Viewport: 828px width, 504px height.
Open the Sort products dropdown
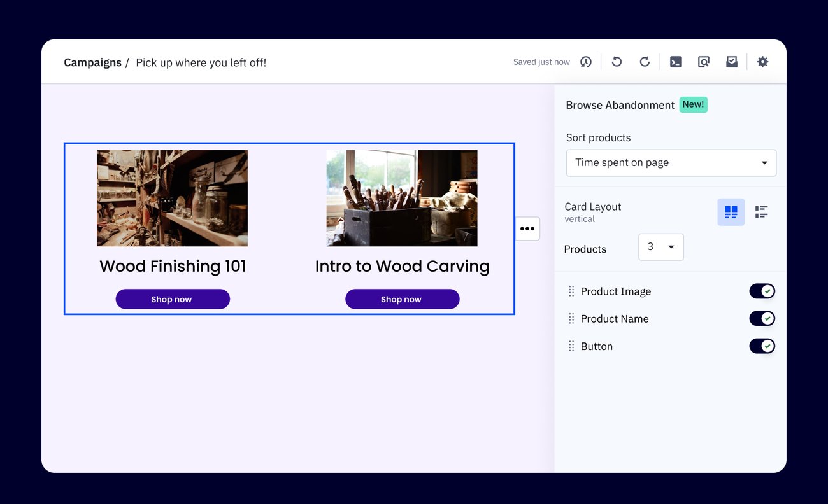coord(671,163)
